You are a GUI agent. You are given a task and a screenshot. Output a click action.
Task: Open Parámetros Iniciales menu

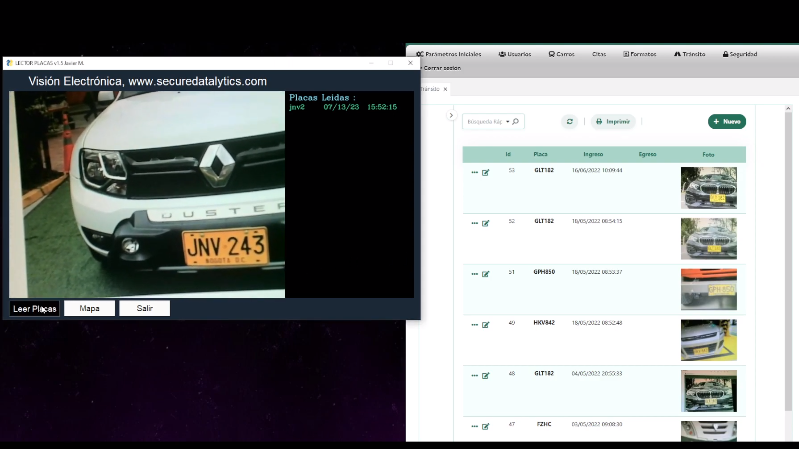pos(448,54)
